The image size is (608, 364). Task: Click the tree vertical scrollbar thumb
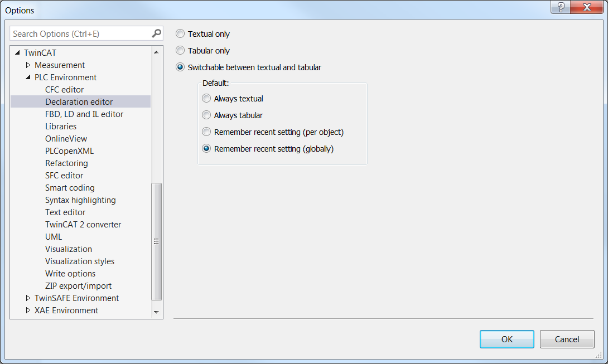156,241
